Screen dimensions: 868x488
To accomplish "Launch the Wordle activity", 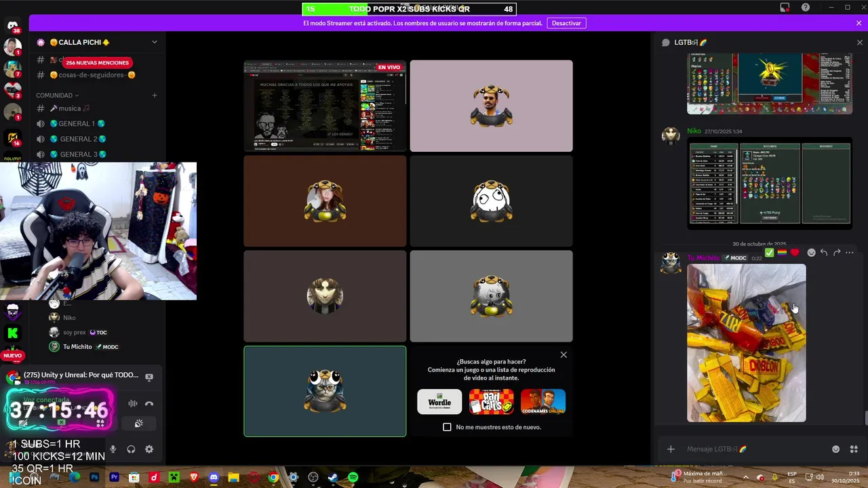I will click(x=439, y=402).
